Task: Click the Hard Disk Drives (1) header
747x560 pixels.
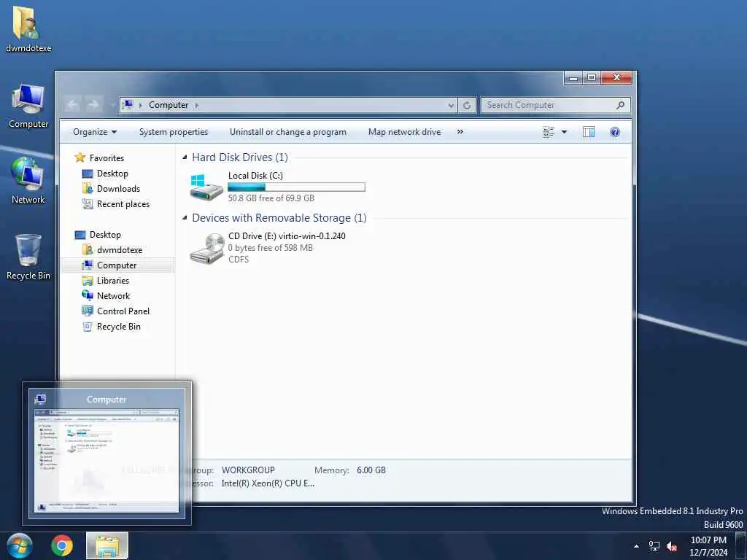Action: (239, 157)
